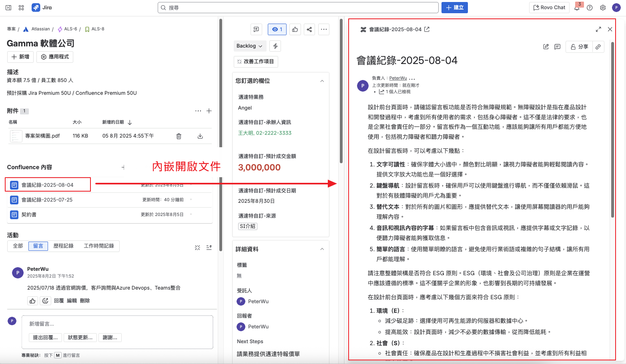Toggle the watch eye button
Viewport: 626px width, 364px height.
277,29
